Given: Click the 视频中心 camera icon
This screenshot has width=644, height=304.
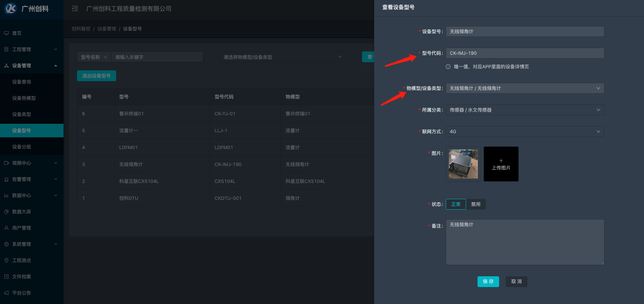Looking at the screenshot, I should click(6, 163).
